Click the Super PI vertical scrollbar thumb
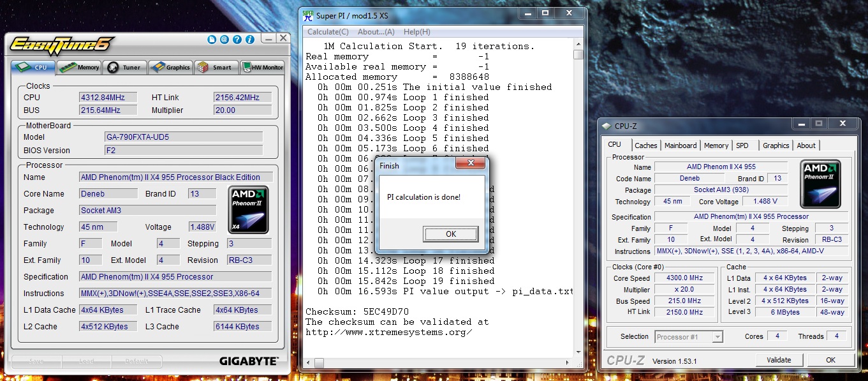 [x=578, y=55]
